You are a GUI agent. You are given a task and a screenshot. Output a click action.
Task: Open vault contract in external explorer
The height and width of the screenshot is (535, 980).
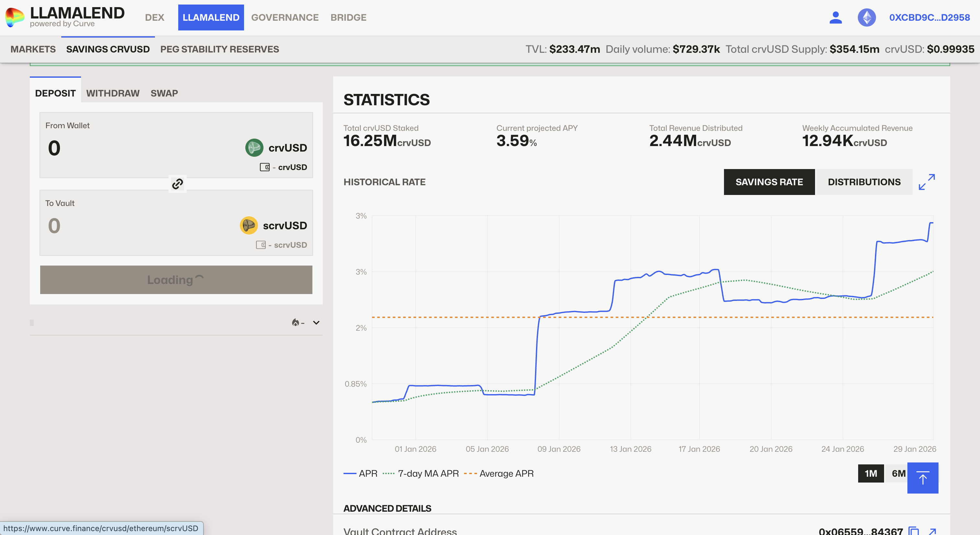pos(932,531)
